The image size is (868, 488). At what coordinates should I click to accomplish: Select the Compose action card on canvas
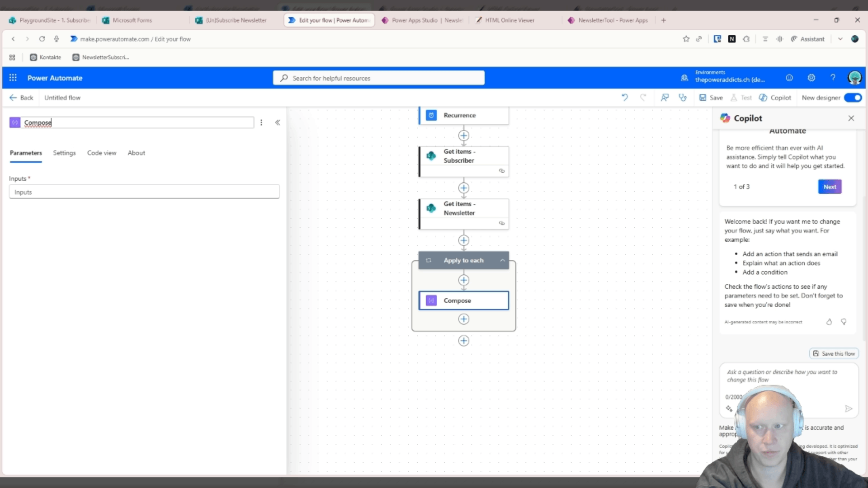pos(463,300)
